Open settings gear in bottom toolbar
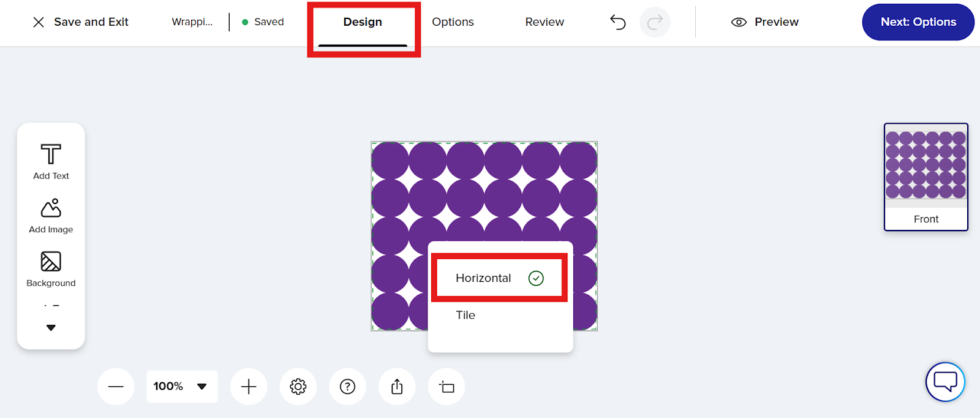The image size is (980, 418). [x=298, y=387]
